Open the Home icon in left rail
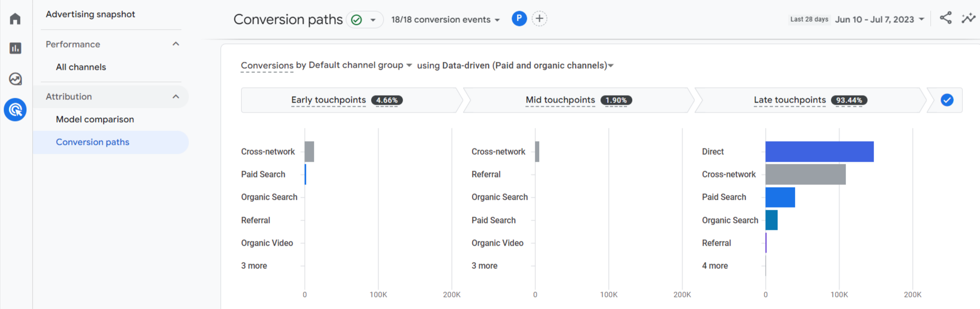 [x=15, y=19]
